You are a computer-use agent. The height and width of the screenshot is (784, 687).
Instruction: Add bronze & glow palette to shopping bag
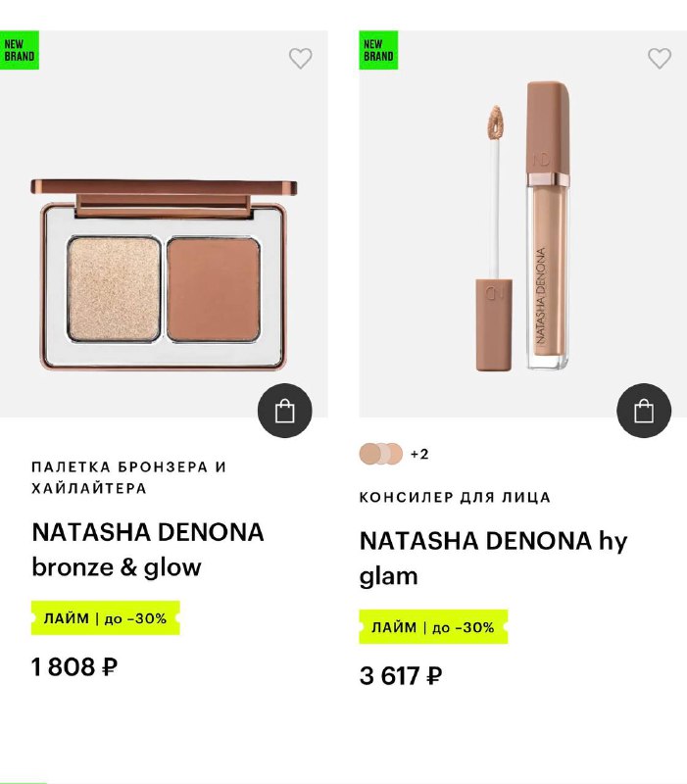(285, 411)
